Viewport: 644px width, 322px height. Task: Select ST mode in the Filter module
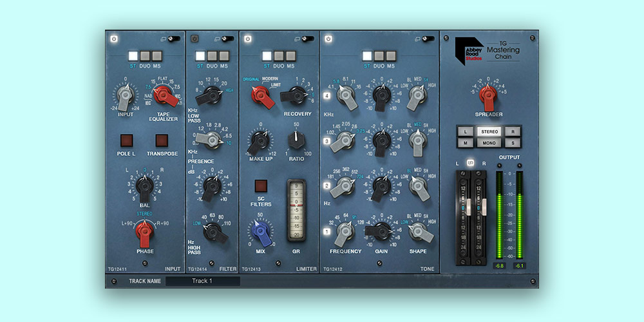coord(200,56)
